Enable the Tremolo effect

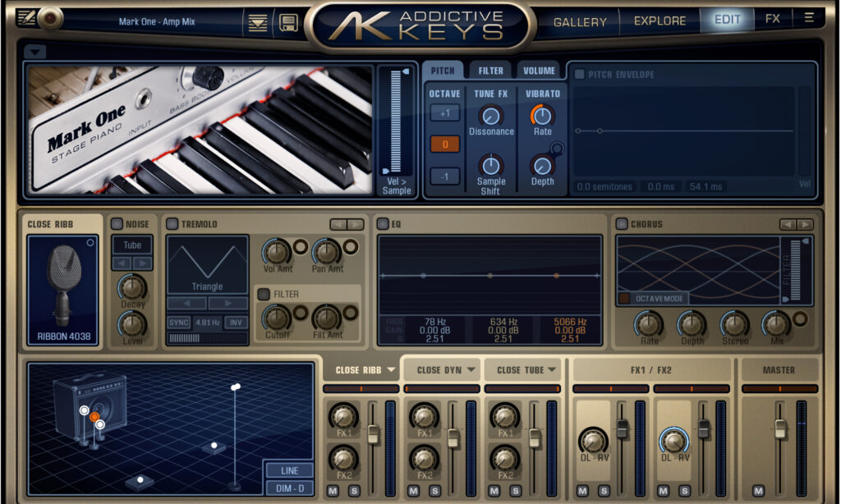pos(172,223)
